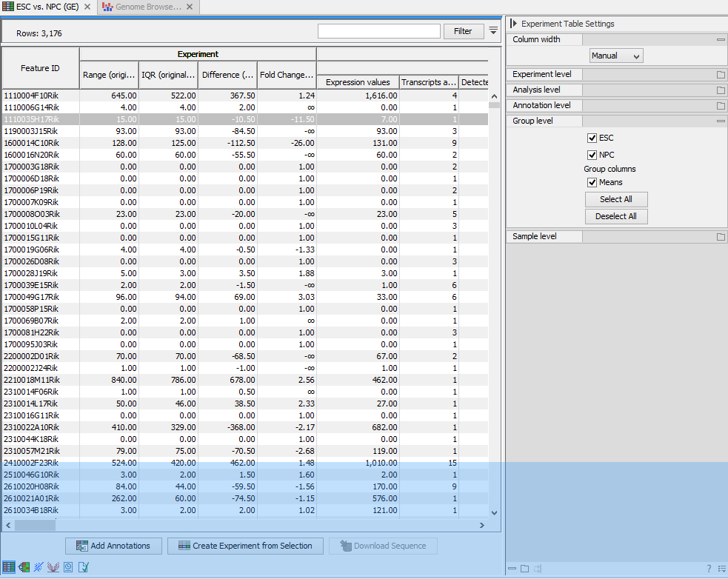Screen dimensions: 728x579
Task: Toggle the Means group column checkbox
Action: [x=592, y=182]
